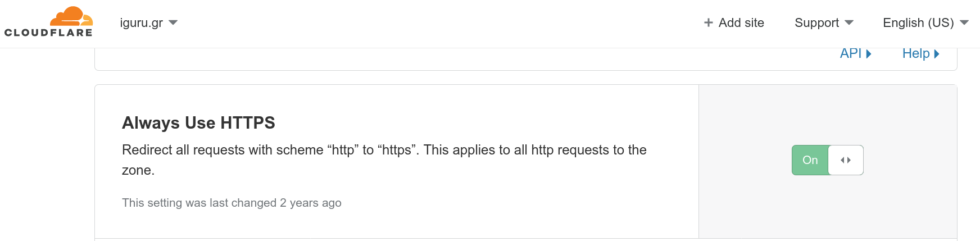Turn off Always Use HTTPS toggle
Image resolution: width=980 pixels, height=241 pixels.
pos(828,160)
